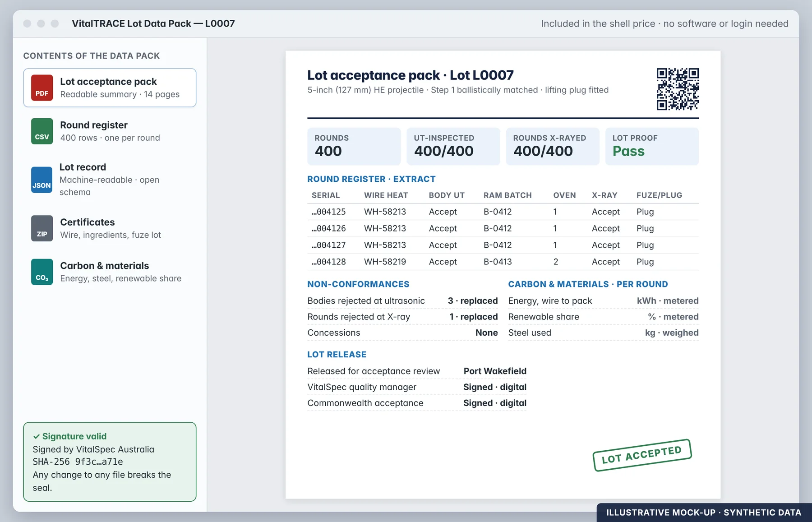This screenshot has height=522, width=812.
Task: Click the Energy, wire to pack row
Action: pyautogui.click(x=603, y=301)
